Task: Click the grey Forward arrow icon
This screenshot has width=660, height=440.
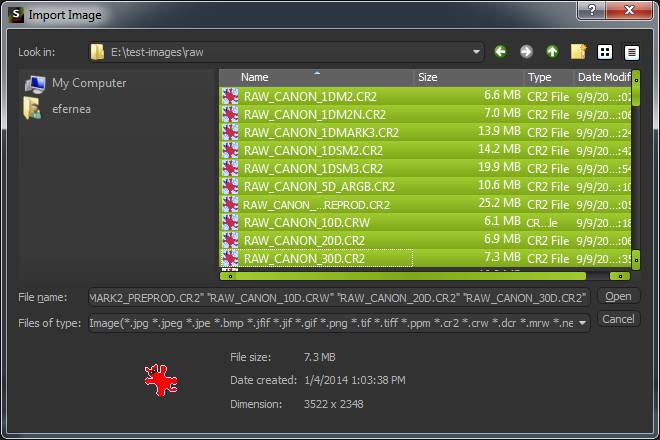Action: pyautogui.click(x=526, y=52)
